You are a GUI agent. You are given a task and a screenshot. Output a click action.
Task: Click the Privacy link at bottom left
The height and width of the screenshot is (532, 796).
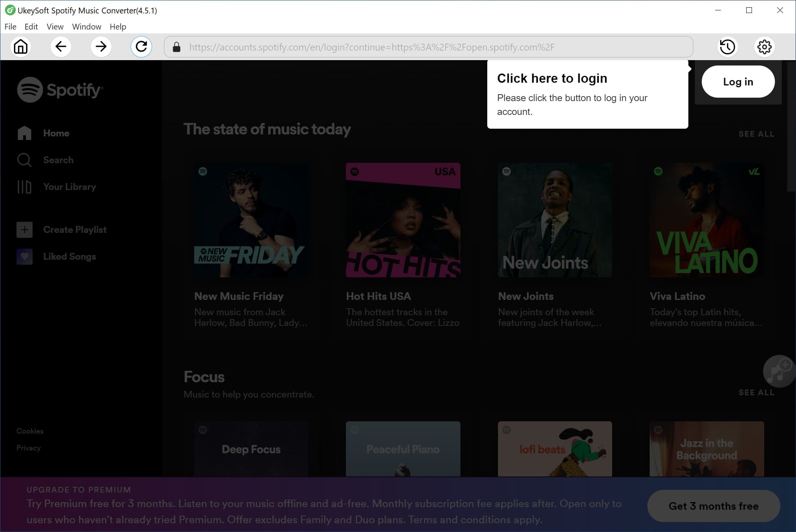click(x=28, y=448)
